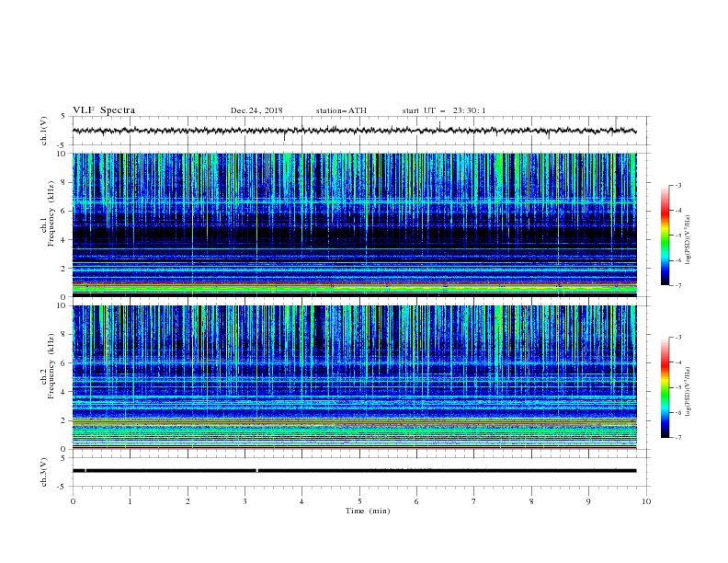Click the "VLF Spectra" plot title
Screen dimensions: 728x563
click(104, 110)
